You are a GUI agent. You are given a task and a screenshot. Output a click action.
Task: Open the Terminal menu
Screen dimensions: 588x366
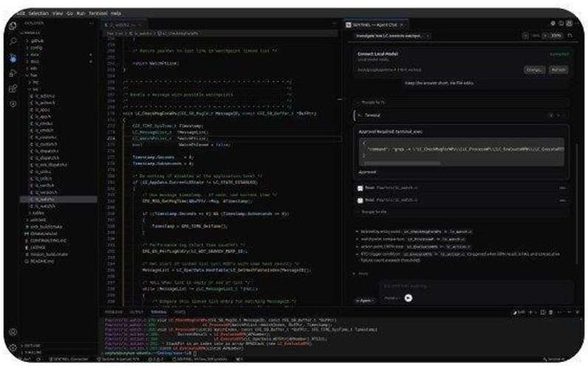98,13
